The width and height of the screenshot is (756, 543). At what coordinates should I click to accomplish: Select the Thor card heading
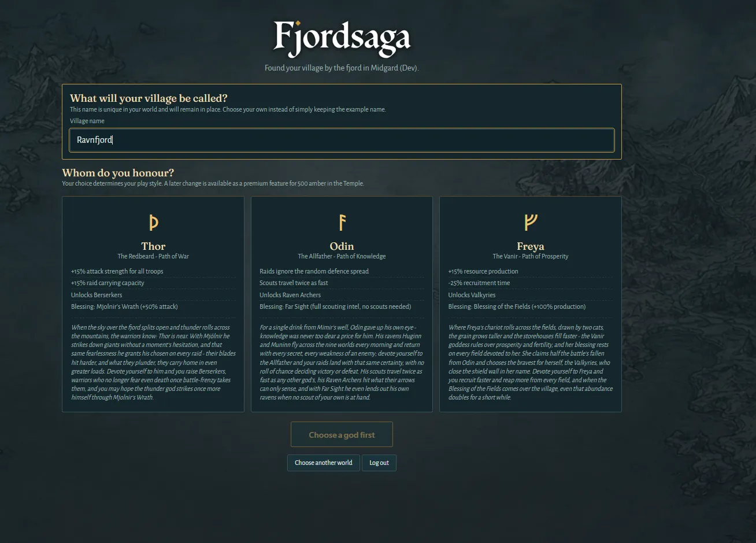pyautogui.click(x=153, y=246)
